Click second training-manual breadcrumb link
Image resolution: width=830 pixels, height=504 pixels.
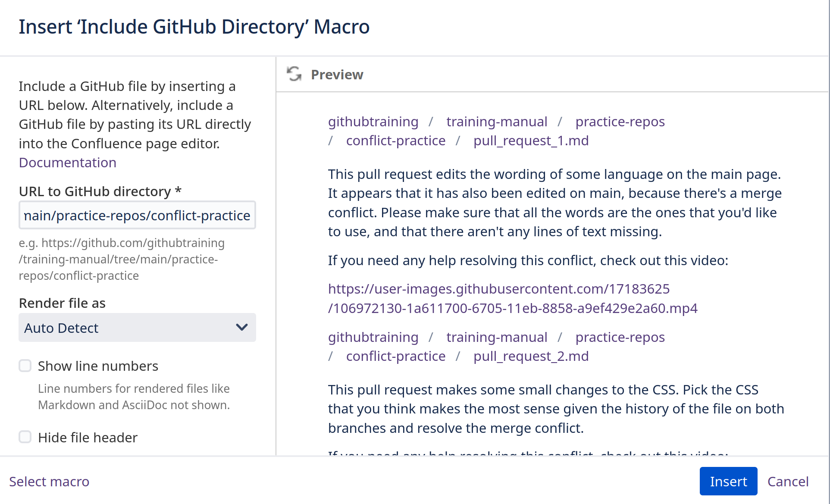pos(497,337)
